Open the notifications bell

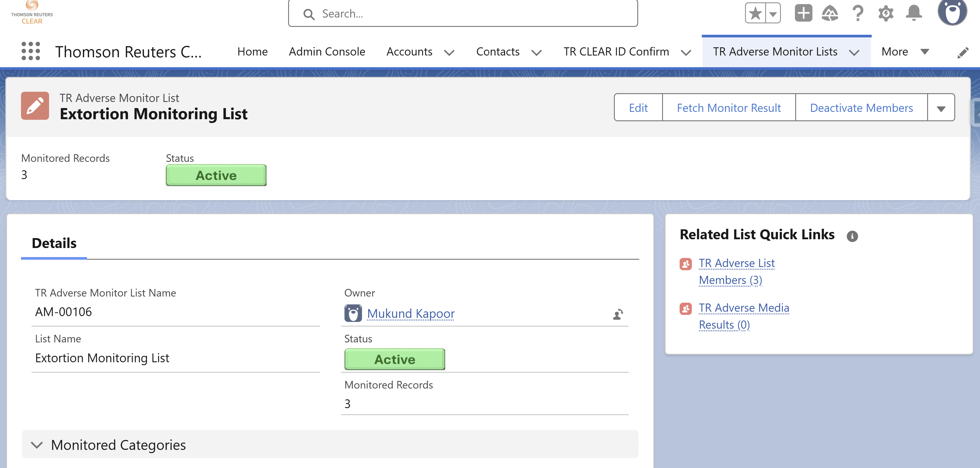point(914,13)
